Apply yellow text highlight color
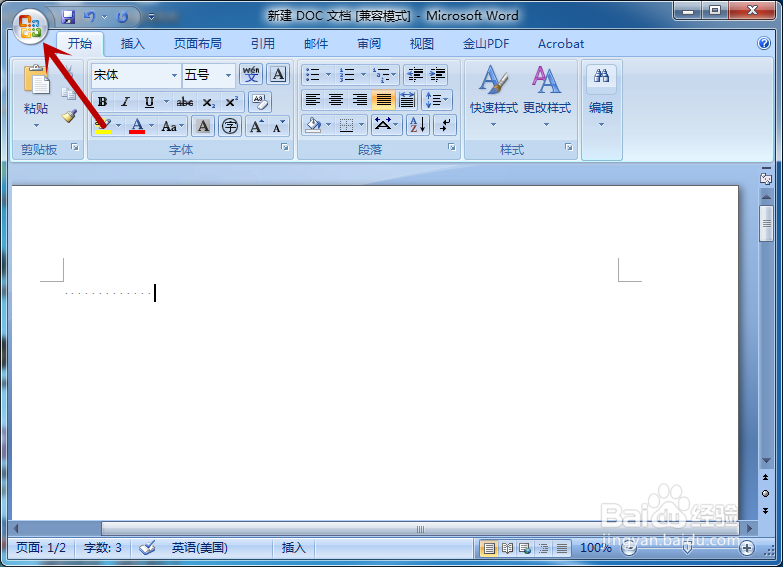Screen dimensions: 783x567 pos(103,126)
